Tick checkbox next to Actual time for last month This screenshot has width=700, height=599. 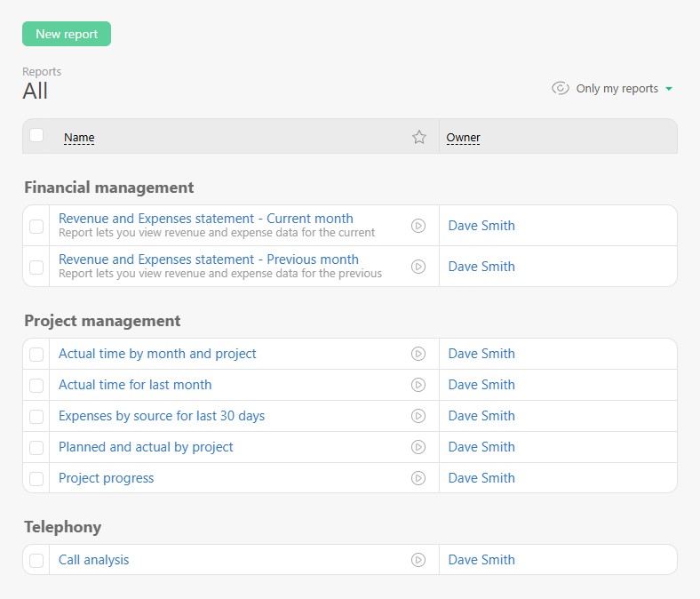coord(36,385)
